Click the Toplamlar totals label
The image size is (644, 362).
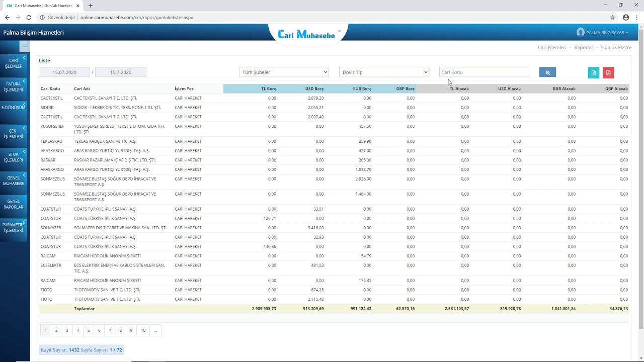pos(84,309)
